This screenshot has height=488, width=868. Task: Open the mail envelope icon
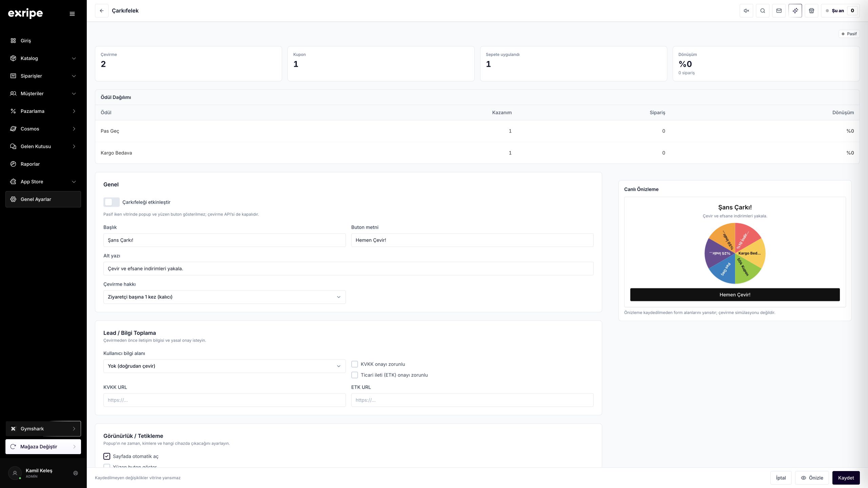[779, 11]
